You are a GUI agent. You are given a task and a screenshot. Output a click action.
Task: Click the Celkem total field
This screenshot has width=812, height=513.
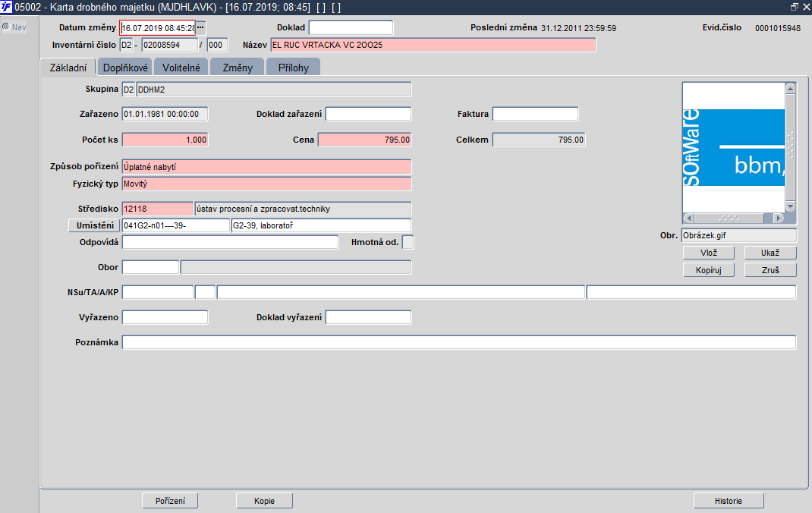point(539,140)
